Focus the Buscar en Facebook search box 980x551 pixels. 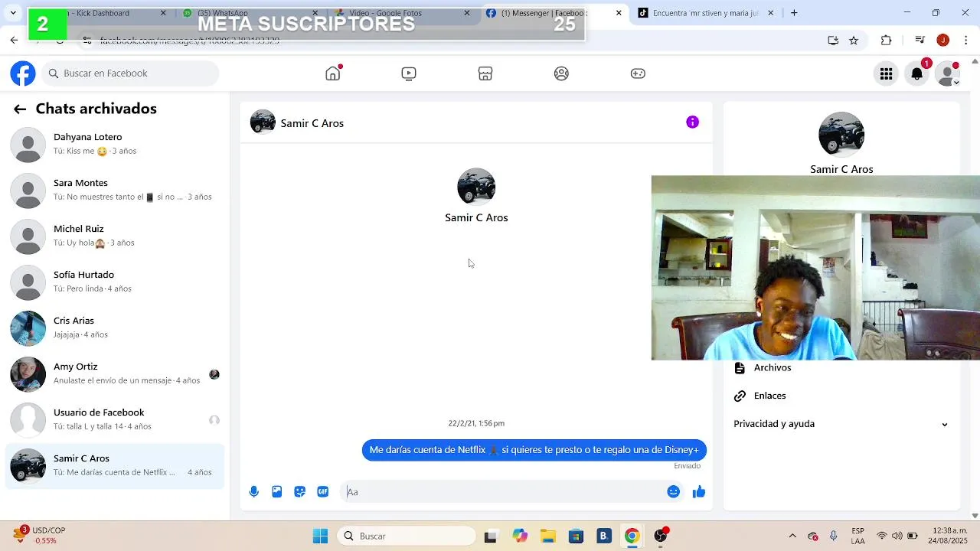click(x=131, y=73)
